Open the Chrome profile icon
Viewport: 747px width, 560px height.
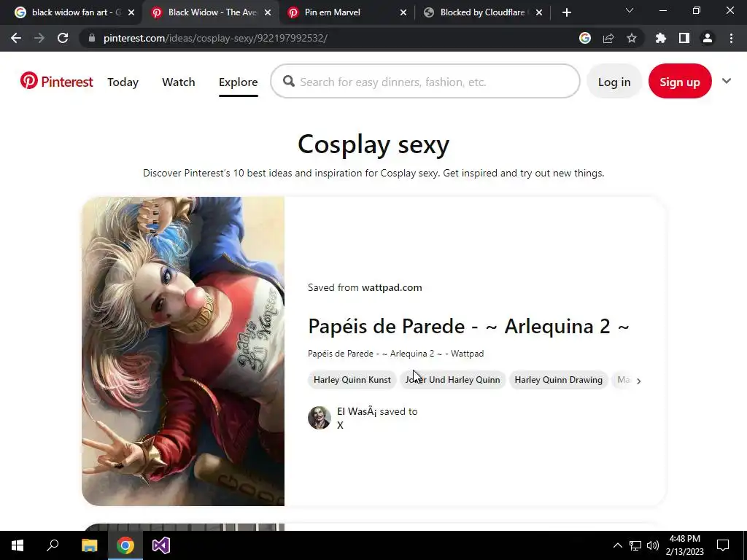point(708,38)
